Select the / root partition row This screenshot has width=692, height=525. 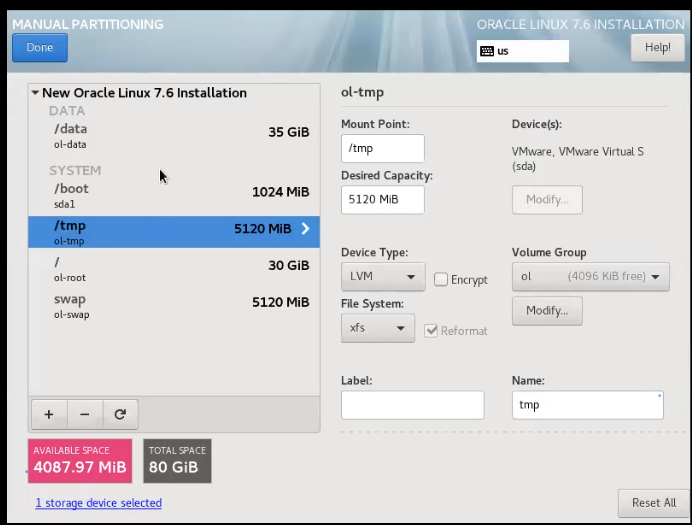tap(174, 269)
